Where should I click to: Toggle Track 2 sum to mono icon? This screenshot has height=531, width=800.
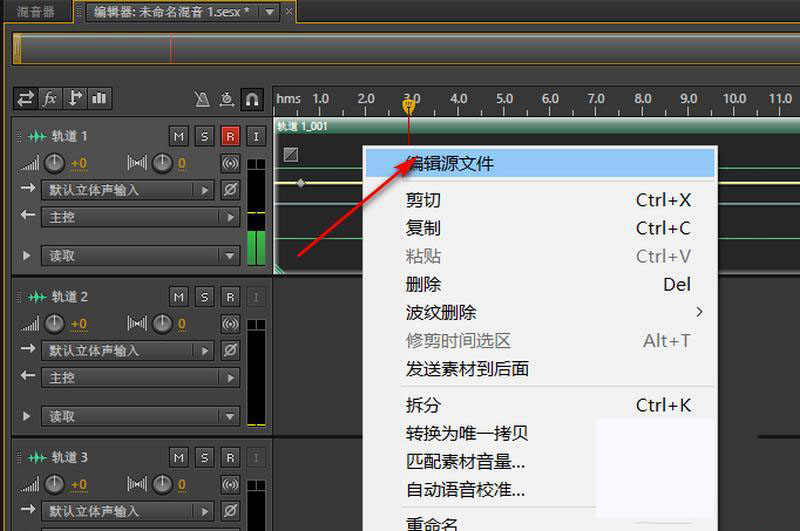coord(230,324)
